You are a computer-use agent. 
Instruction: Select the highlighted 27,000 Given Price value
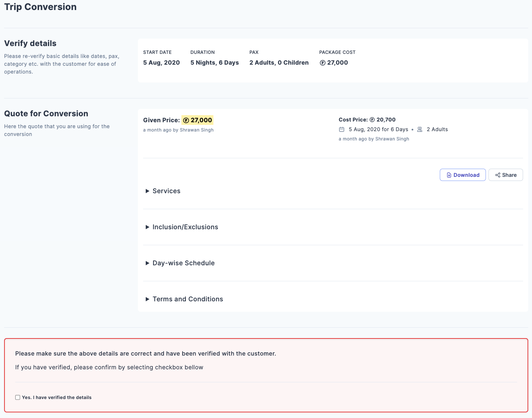[x=201, y=120]
